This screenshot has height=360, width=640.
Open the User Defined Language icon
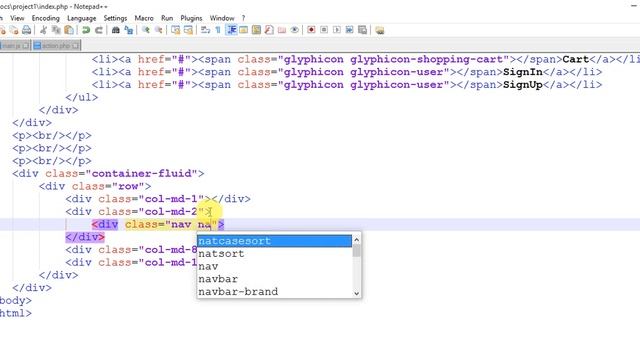pos(244,30)
